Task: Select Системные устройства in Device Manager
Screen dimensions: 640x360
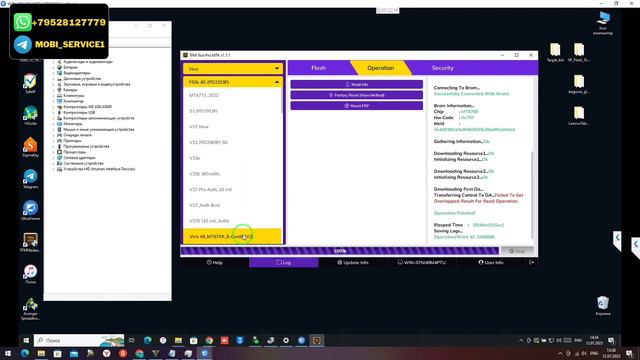Action: (x=83, y=163)
